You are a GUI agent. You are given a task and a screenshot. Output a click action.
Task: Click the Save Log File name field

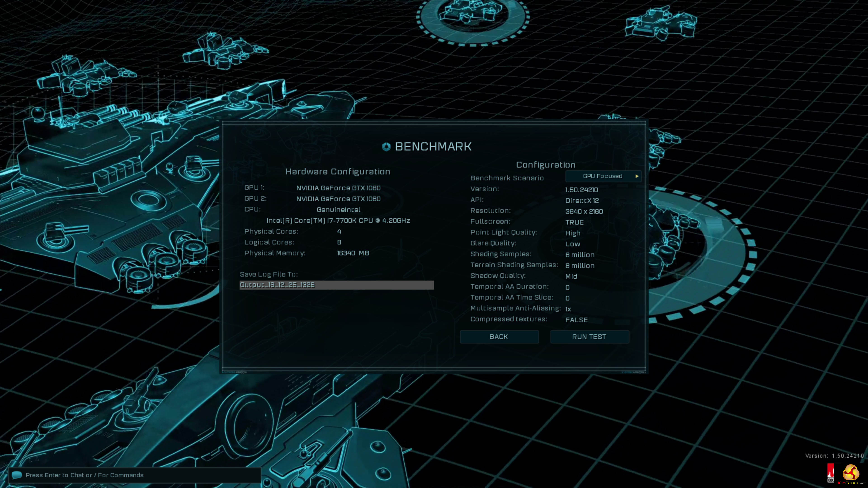click(x=336, y=285)
